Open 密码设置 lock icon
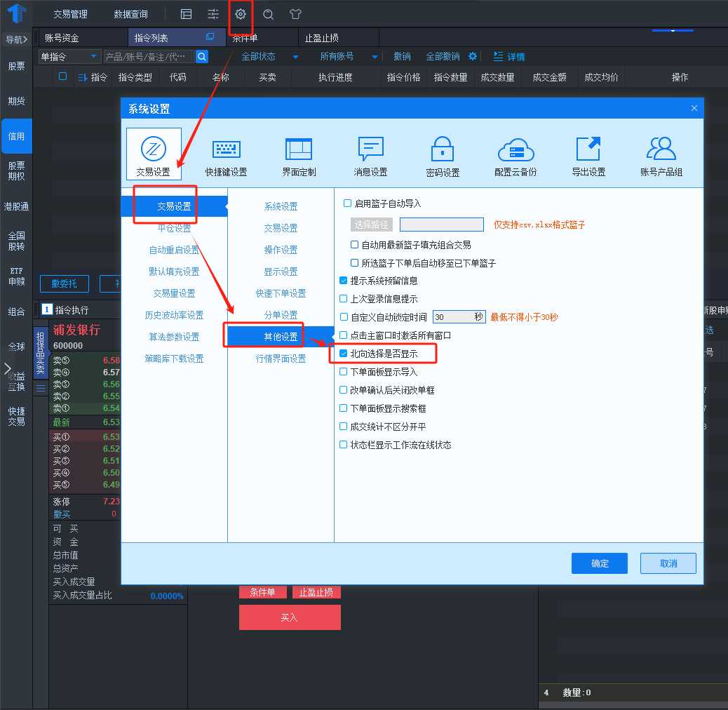Viewport: 728px width, 710px height. click(443, 157)
